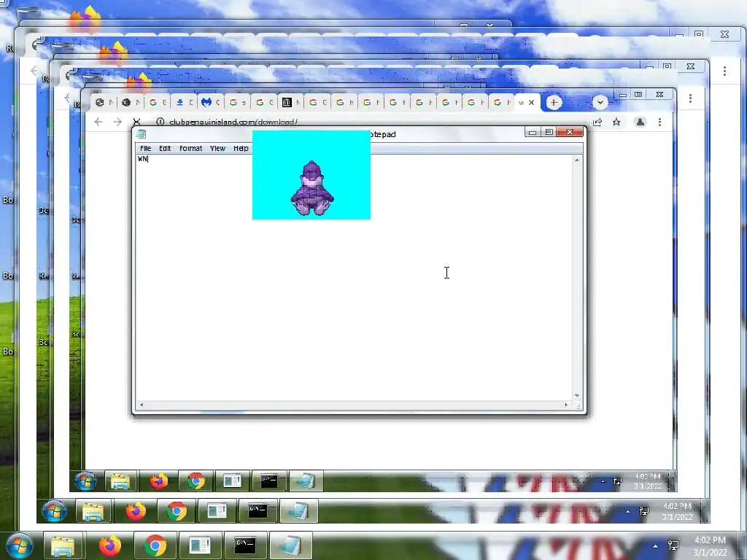
Task: Go forward in the front Chrome window
Action: click(x=117, y=122)
